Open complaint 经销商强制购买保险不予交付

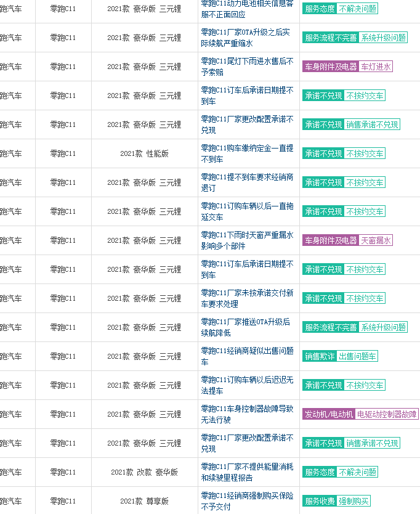click(x=247, y=501)
